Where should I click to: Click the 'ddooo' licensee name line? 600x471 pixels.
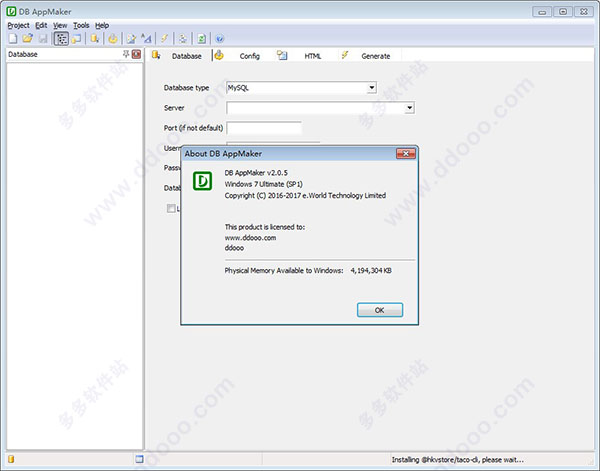(234, 248)
